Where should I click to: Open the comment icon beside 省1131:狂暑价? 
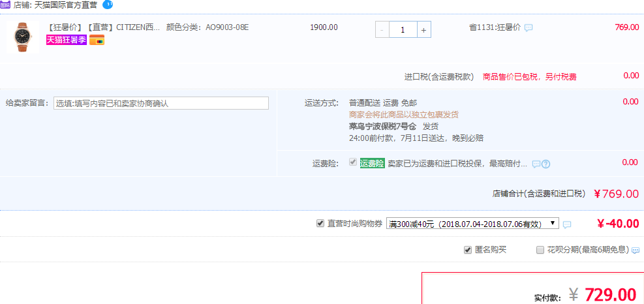tap(529, 28)
